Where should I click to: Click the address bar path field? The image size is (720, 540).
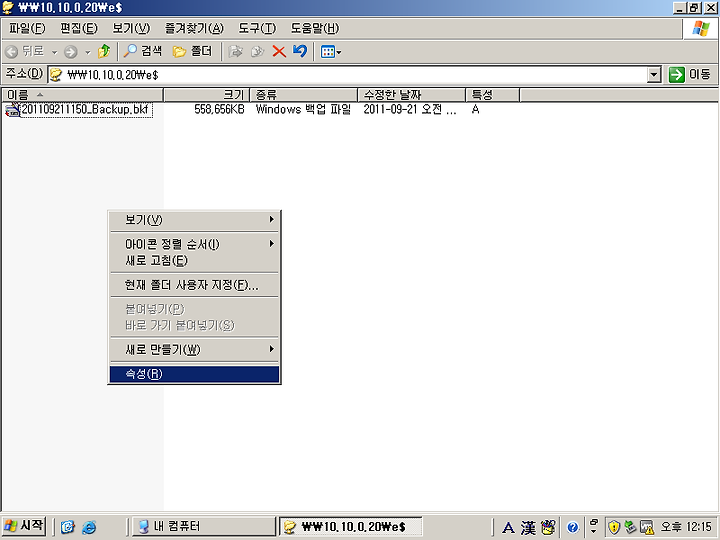coord(354,74)
